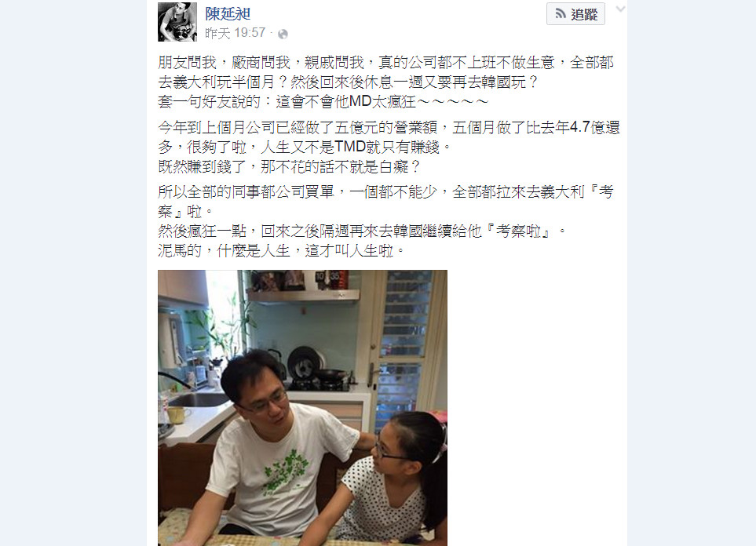Click the yellow mug beside the sink
The height and width of the screenshot is (546, 756).
coord(177,415)
